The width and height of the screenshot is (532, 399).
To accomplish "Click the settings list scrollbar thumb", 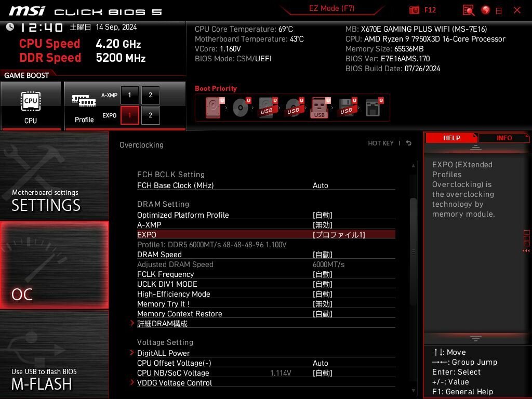I will pos(413,252).
